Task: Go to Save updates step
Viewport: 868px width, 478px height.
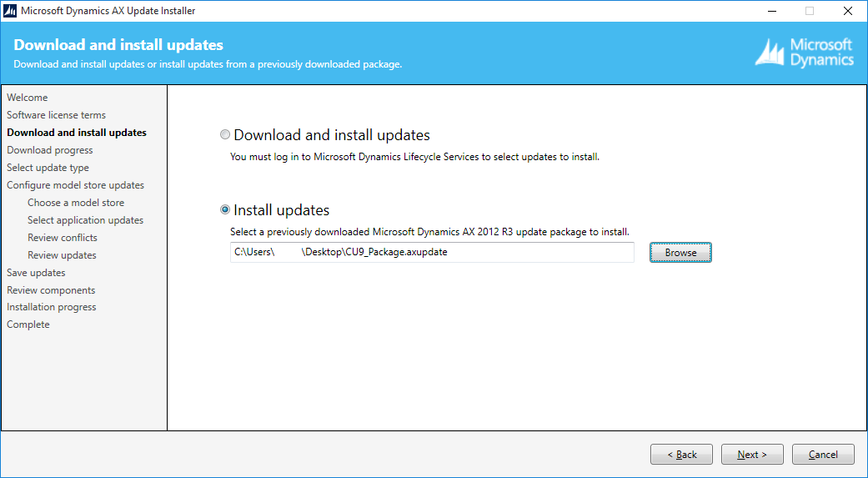Action: point(36,273)
